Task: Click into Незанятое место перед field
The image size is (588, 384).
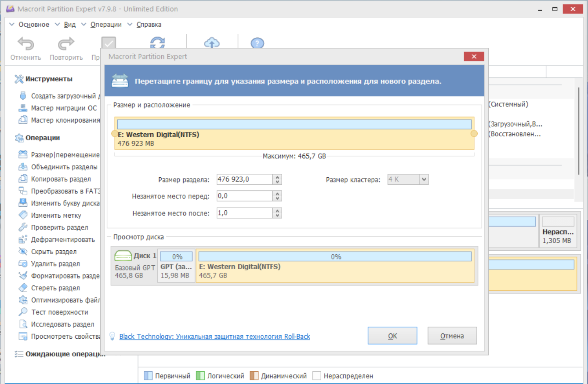Action: pos(245,196)
